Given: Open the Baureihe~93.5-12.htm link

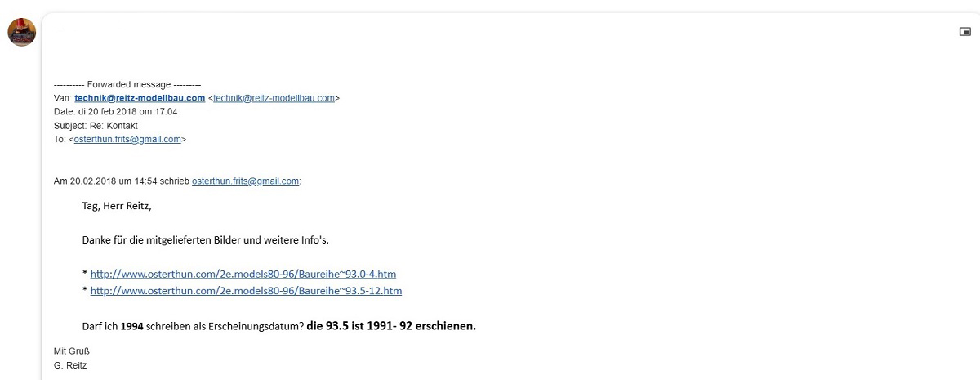Looking at the screenshot, I should [x=246, y=291].
